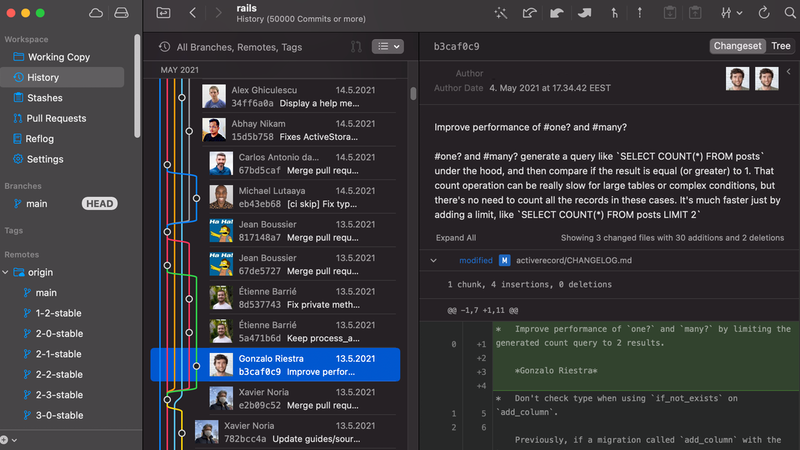This screenshot has width=800, height=450.
Task: Collapse the CHANGELOG.md file diff
Action: point(433,261)
